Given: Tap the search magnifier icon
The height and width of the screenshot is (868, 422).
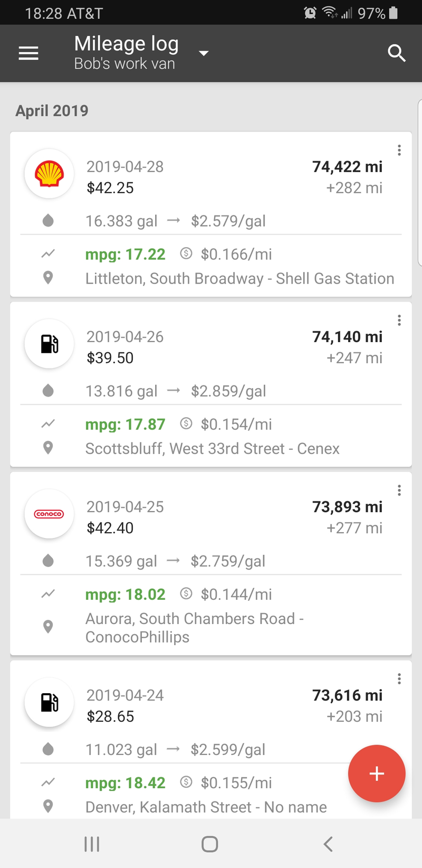Looking at the screenshot, I should [396, 53].
